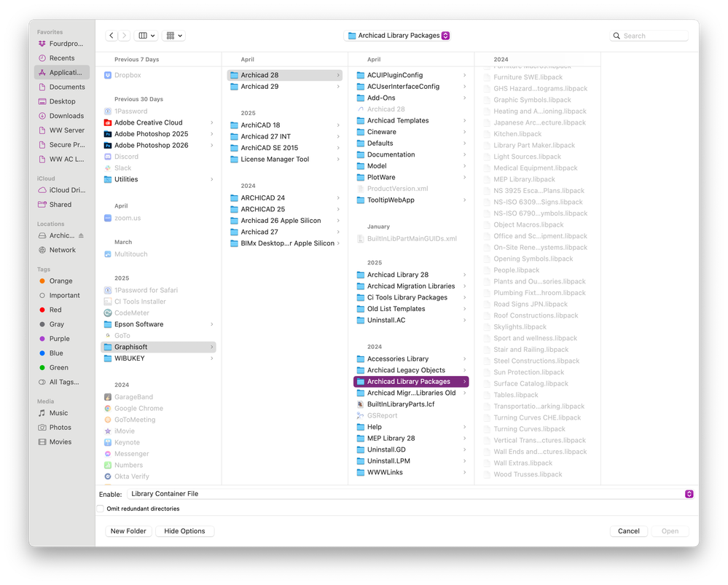Select Applications in the sidebar
Screen dimensions: 728x585
pyautogui.click(x=62, y=72)
